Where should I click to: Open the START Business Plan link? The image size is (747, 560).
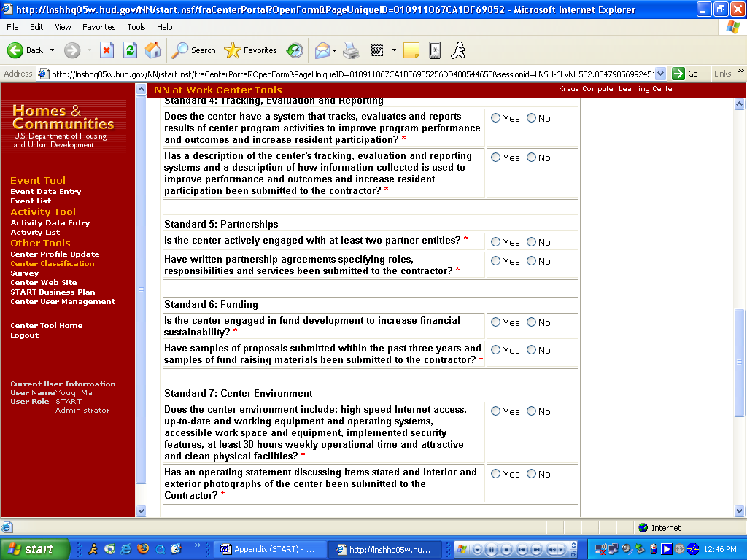53,292
